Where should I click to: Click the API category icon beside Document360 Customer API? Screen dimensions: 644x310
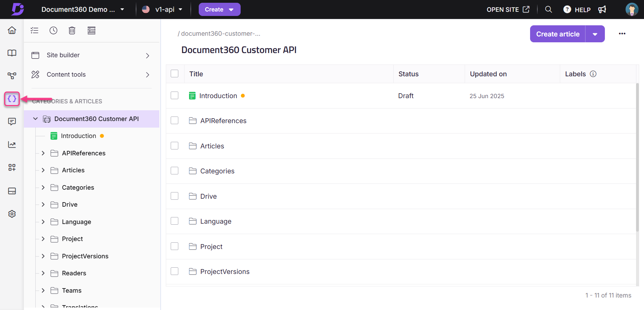(47, 119)
